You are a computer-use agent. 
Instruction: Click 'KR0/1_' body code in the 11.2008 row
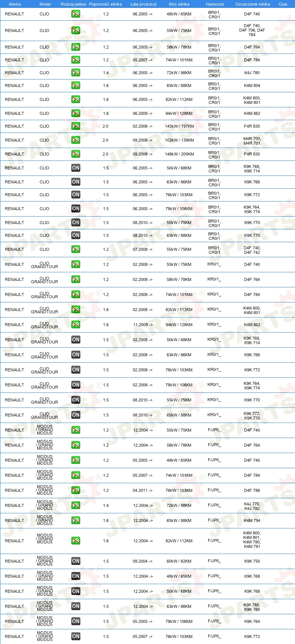click(214, 324)
